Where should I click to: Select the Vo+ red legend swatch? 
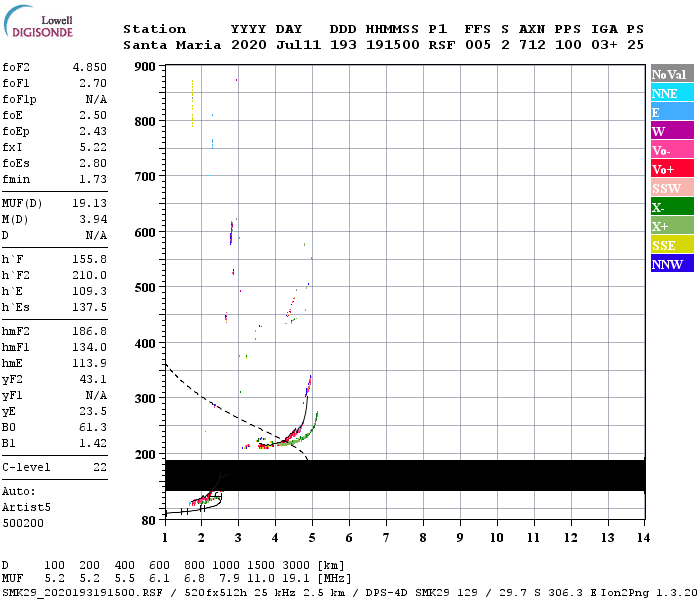point(672,169)
